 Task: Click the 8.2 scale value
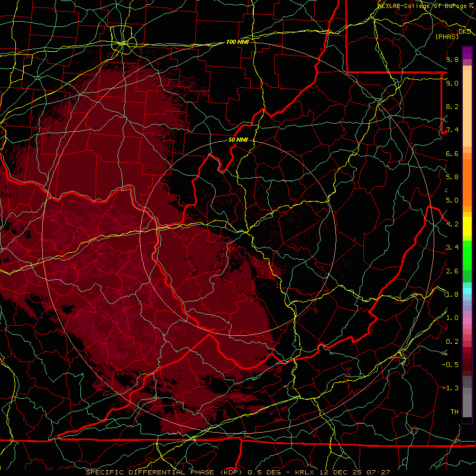pos(452,106)
